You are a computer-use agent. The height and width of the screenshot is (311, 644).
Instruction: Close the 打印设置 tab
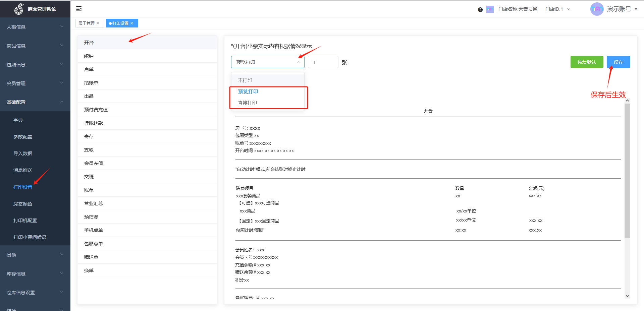[x=132, y=23]
